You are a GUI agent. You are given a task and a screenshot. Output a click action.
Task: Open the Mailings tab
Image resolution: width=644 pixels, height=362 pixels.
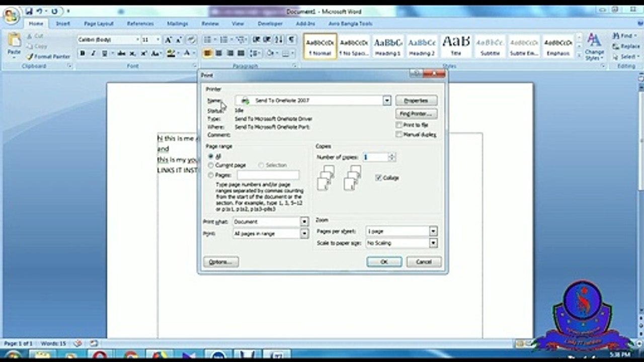[x=177, y=24]
